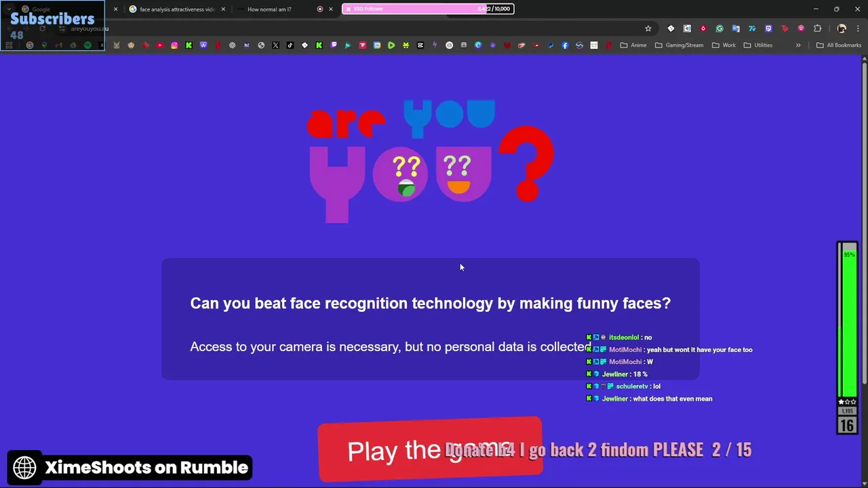
Task: Close the How normal am I? tab
Action: pos(331,9)
